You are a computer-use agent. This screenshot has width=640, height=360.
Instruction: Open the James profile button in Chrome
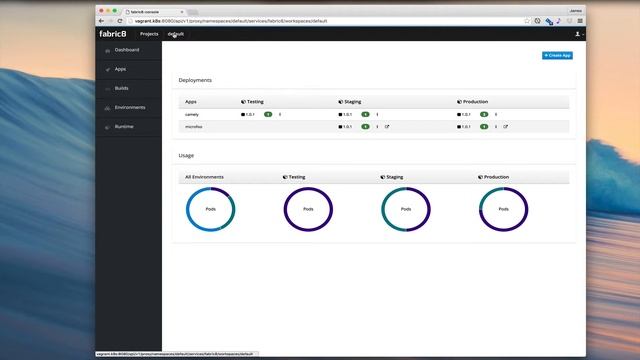[x=576, y=11]
